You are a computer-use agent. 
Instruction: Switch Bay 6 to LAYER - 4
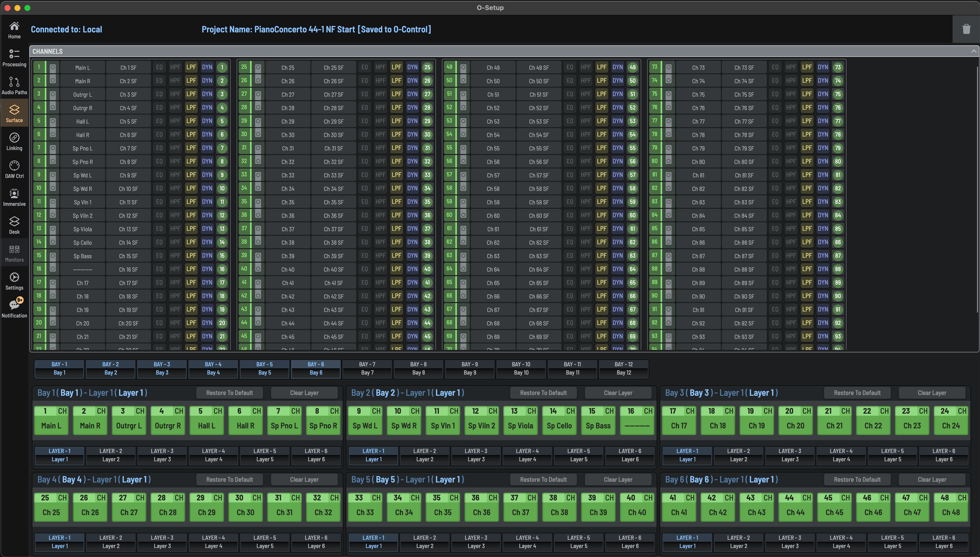[841, 542]
